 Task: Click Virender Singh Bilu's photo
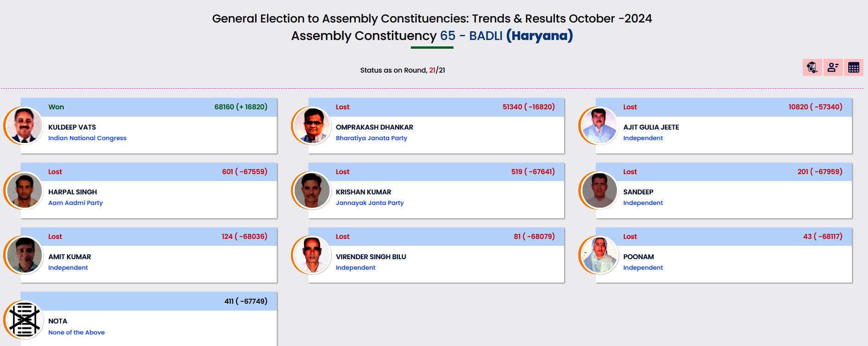(312, 255)
